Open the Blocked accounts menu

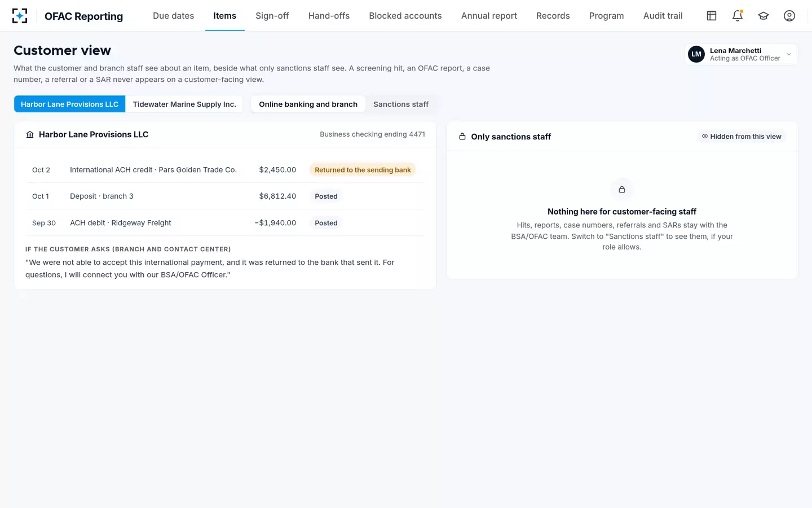[x=405, y=16]
